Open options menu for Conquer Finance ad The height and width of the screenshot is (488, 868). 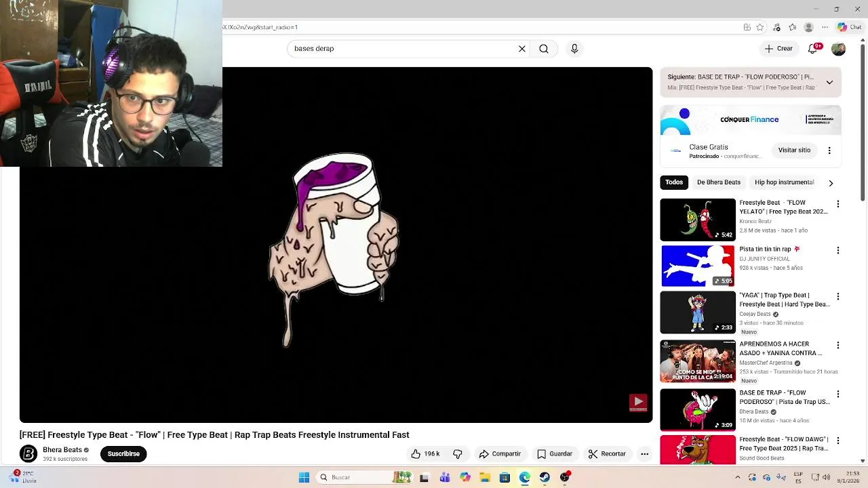pos(829,150)
